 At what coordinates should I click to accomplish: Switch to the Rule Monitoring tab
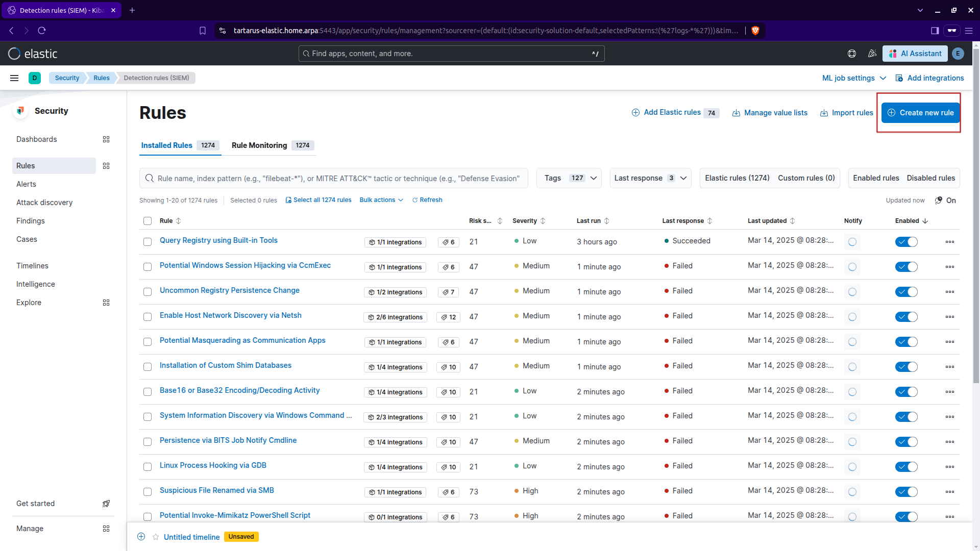tap(259, 145)
